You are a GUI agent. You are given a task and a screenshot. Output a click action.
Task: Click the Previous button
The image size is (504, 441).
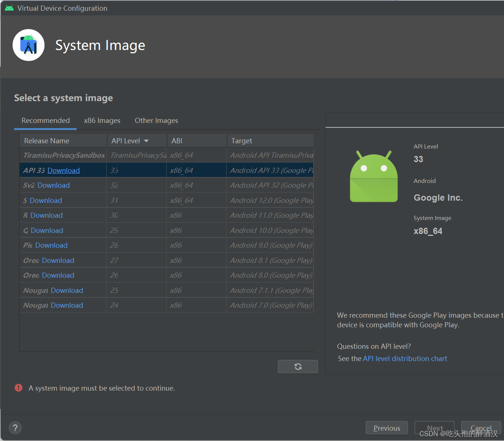click(386, 428)
